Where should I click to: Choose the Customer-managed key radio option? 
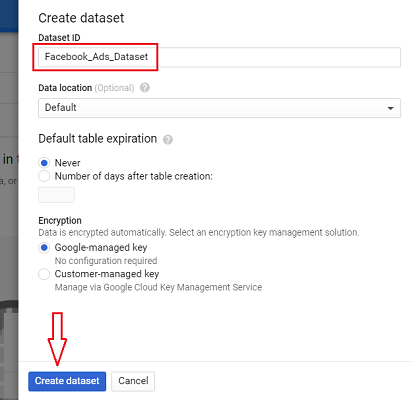click(44, 274)
